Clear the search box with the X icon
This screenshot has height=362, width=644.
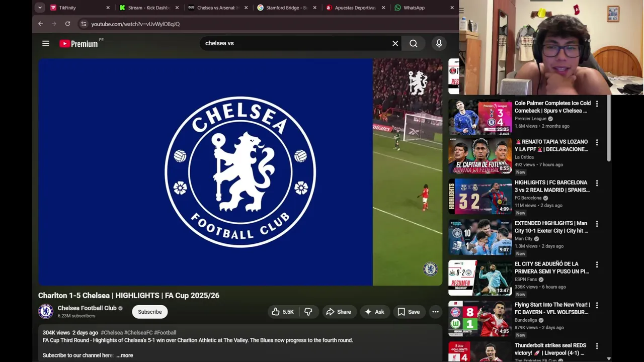click(x=395, y=43)
